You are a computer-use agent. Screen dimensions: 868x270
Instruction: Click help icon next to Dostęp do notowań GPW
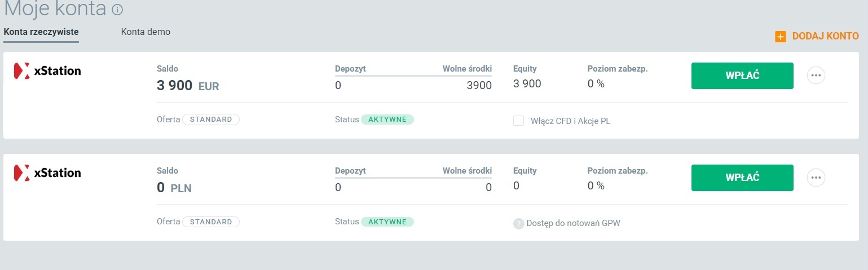(x=518, y=224)
